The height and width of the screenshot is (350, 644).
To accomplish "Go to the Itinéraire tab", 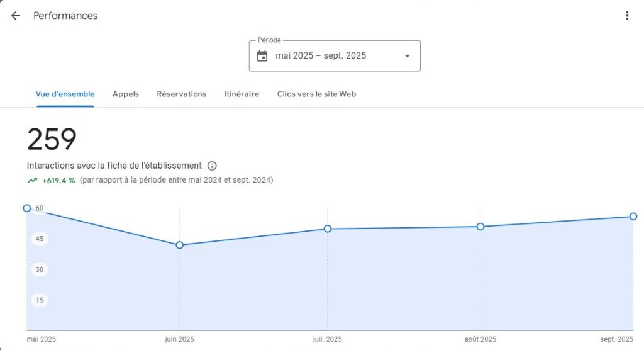I will coord(241,94).
